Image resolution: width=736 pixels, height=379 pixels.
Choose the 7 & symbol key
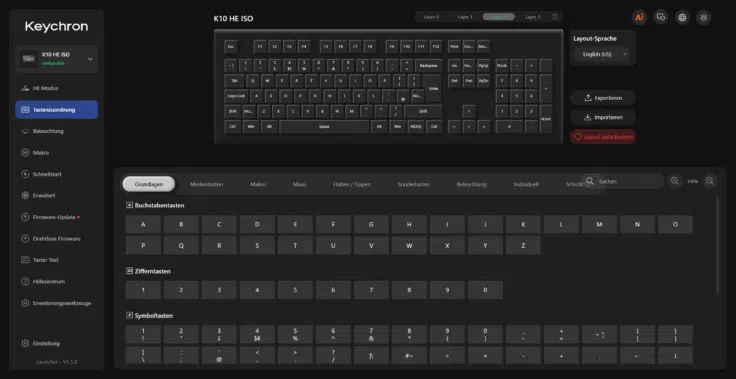(x=371, y=334)
